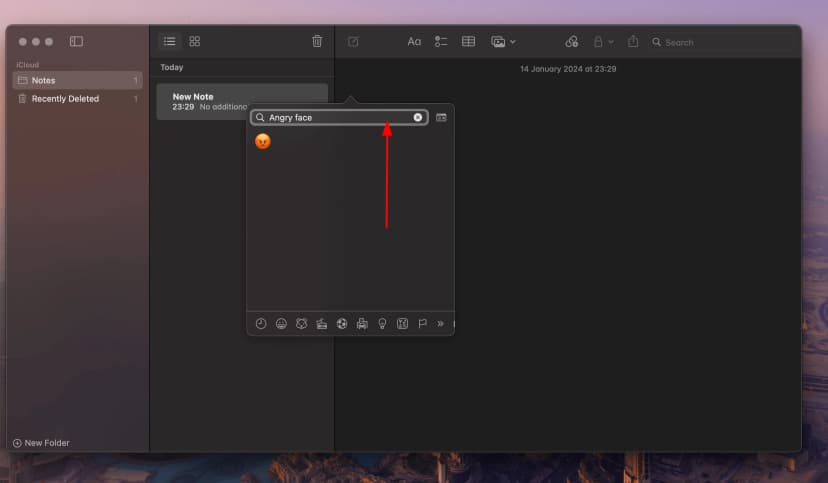Open Smileys & People emoji category
Screen dimensions: 828x483
pos(281,324)
